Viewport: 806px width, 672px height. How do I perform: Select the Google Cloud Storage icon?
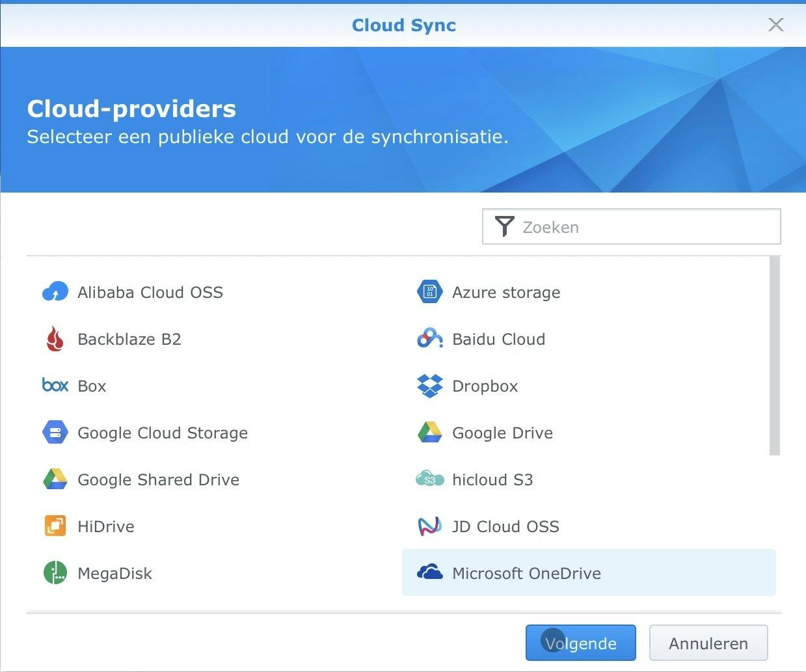tap(55, 432)
